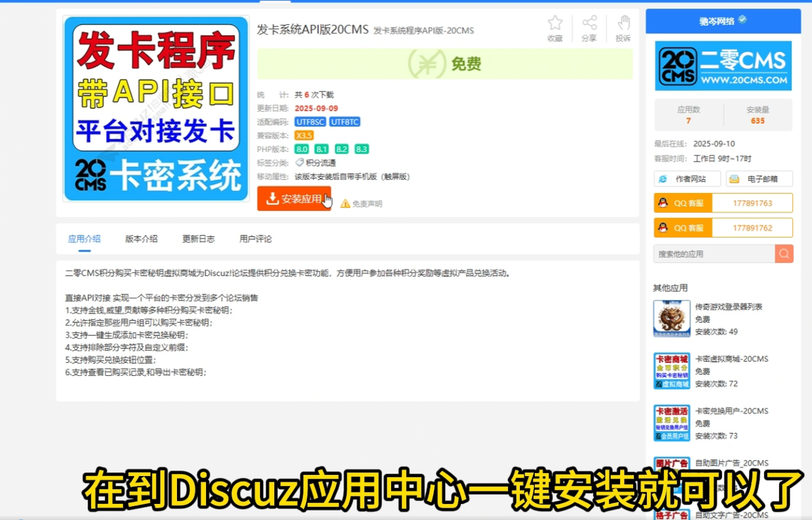Click the 安装应用 button
The image size is (812, 520).
(x=294, y=198)
